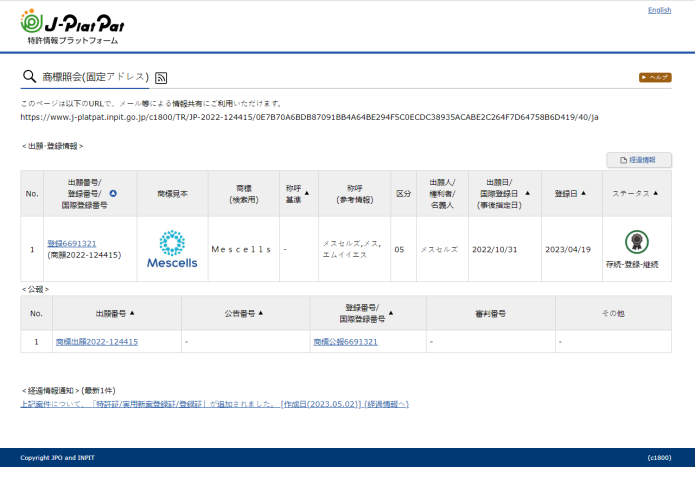Sort by 出願日/国際登録日 column arrow
This screenshot has width=695, height=480.
pos(527,193)
